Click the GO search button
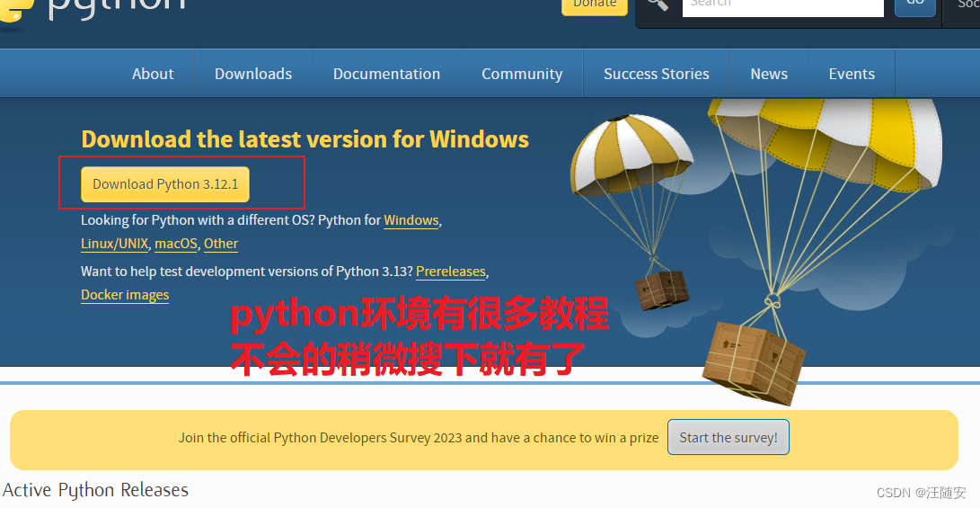 pos(915,6)
